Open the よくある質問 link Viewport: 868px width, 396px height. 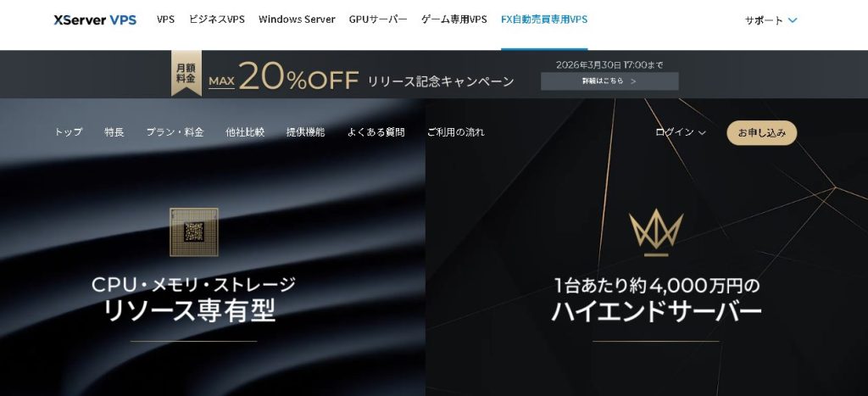click(x=376, y=132)
